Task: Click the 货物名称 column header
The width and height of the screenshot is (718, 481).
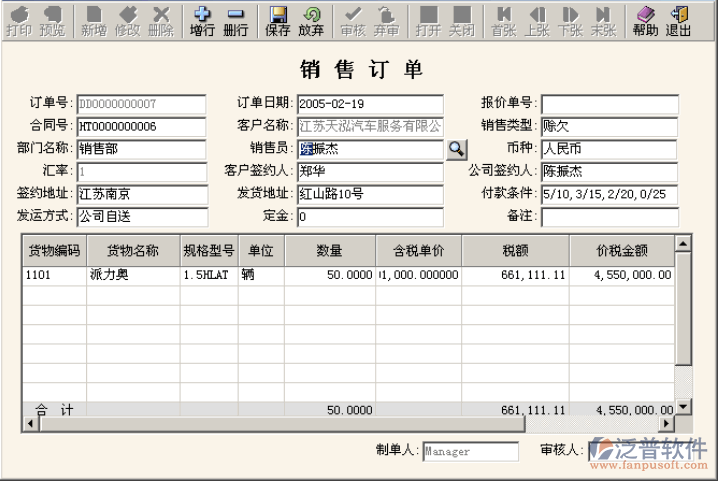Action: click(x=132, y=251)
